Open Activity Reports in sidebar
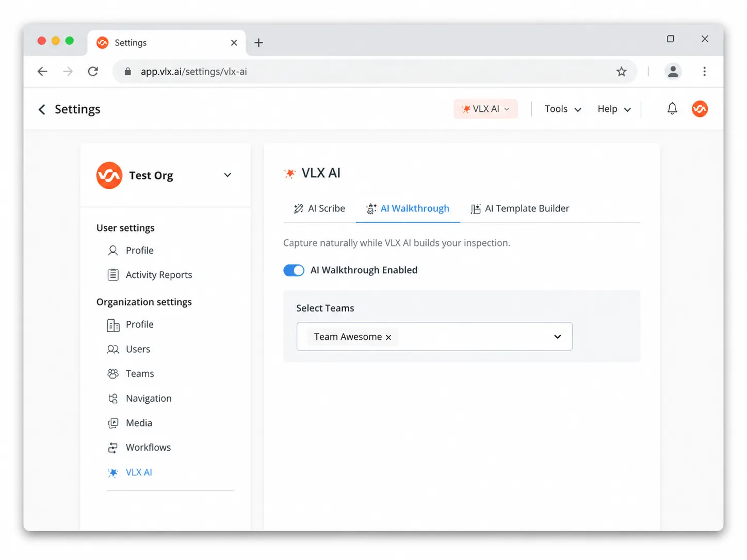Image resolution: width=747 pixels, height=560 pixels. (150, 275)
